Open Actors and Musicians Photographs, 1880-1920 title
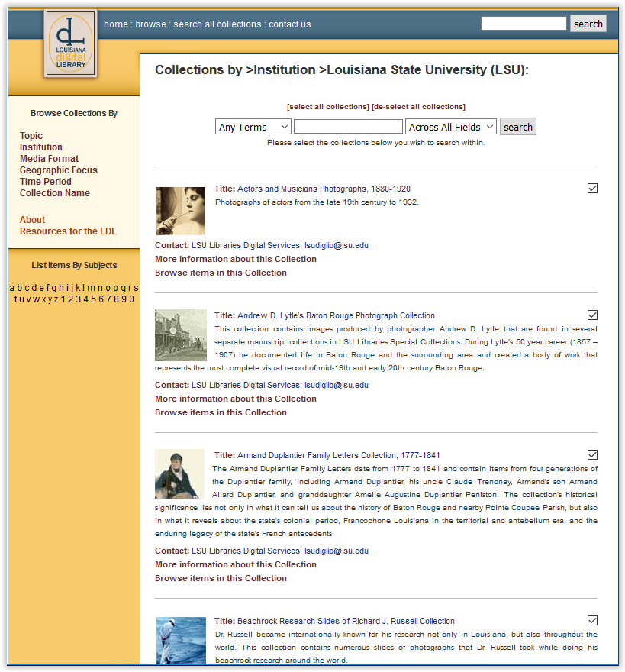The image size is (625, 672). 324,189
